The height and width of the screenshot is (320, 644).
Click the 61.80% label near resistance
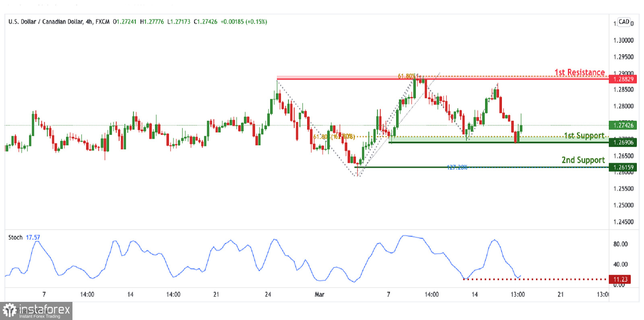point(407,76)
